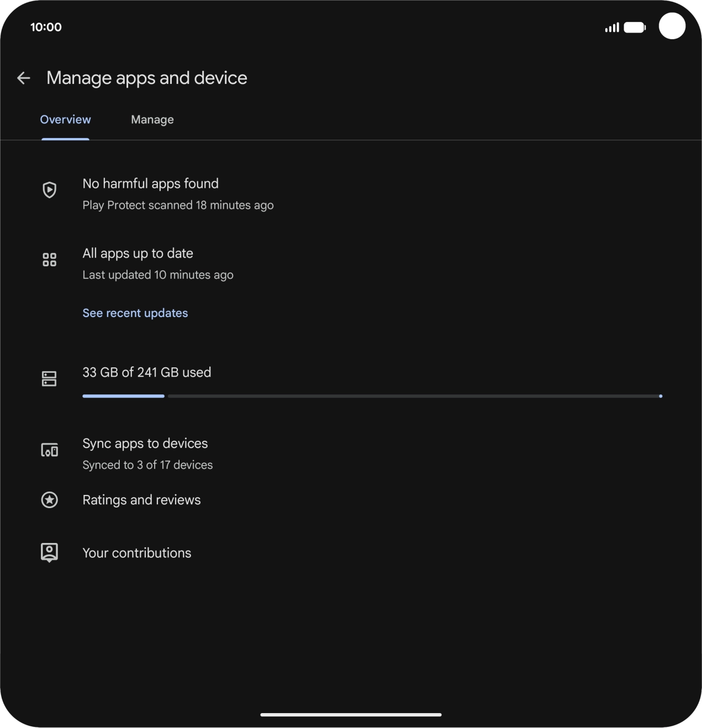Tap the battery status icon
702x728 pixels.
click(635, 27)
